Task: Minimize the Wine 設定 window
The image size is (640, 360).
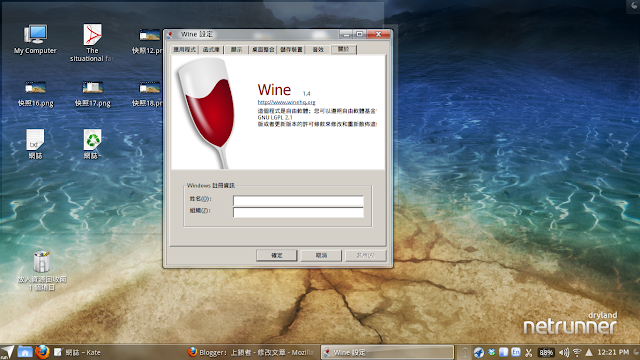Action: click(x=347, y=34)
